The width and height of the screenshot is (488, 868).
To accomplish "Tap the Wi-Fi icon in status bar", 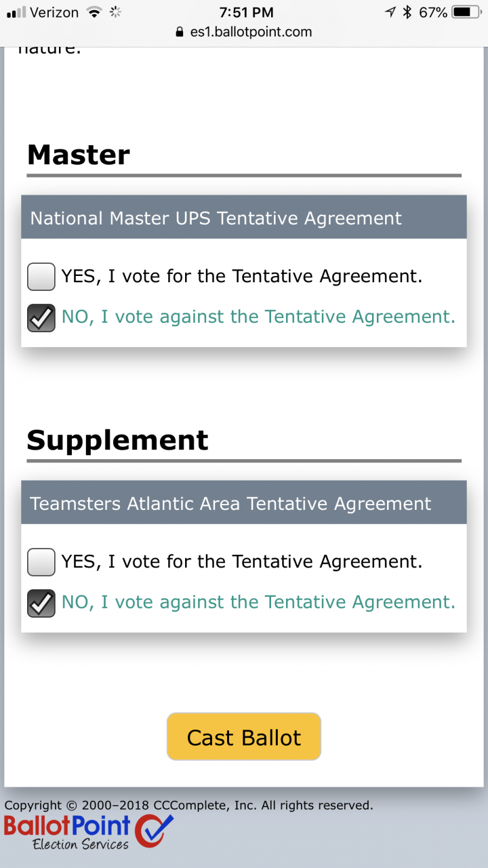I will (95, 12).
